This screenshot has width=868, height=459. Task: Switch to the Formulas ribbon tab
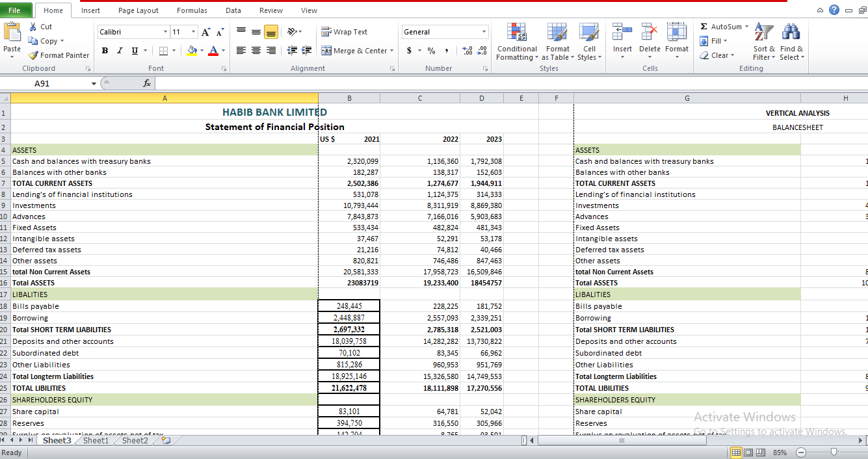tap(192, 10)
